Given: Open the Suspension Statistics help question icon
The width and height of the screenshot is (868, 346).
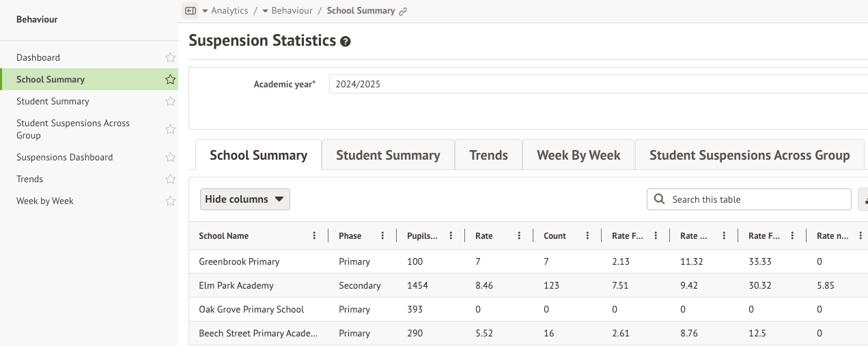Looking at the screenshot, I should click(x=346, y=42).
